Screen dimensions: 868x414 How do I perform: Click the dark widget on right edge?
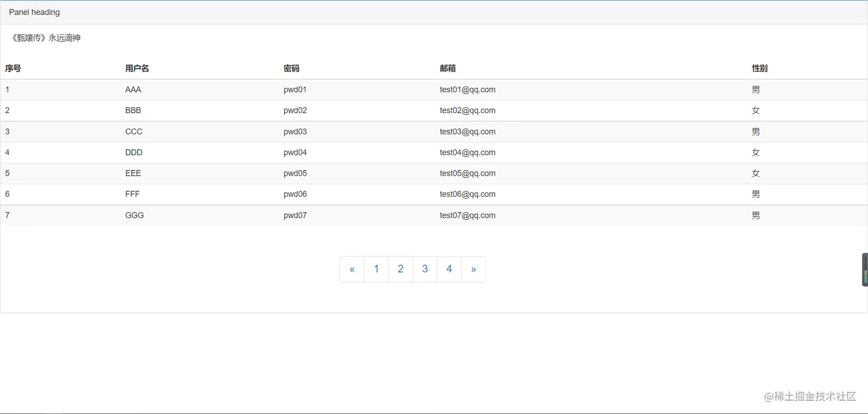click(x=865, y=269)
